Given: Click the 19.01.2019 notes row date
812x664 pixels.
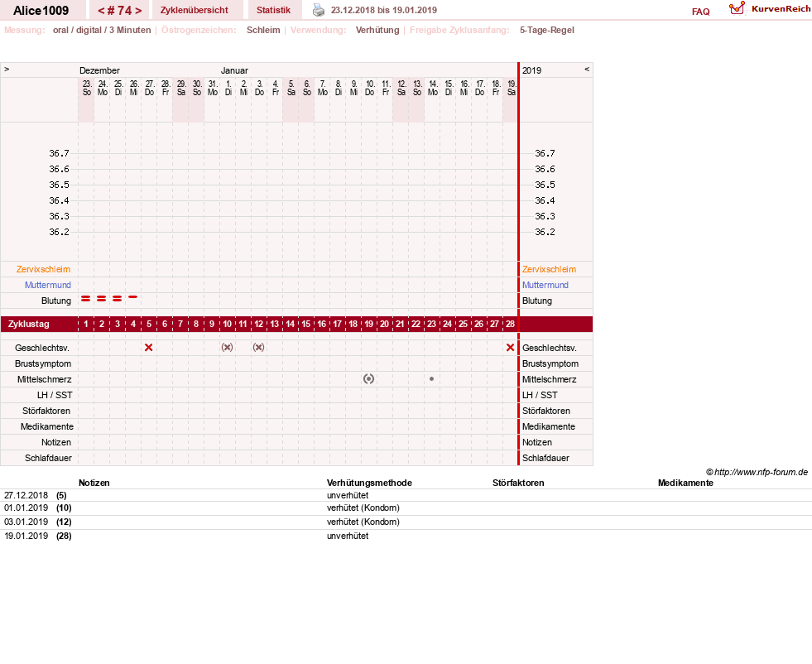Looking at the screenshot, I should click(26, 536).
